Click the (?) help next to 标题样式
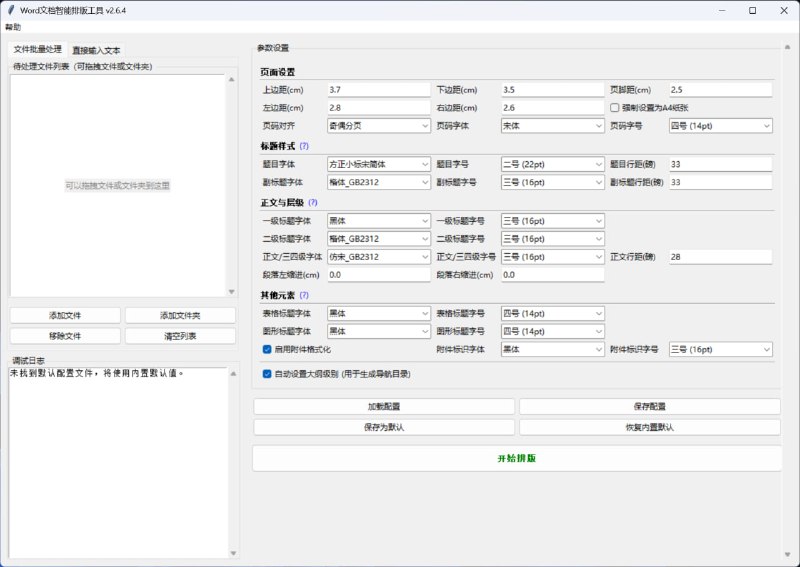 point(304,146)
